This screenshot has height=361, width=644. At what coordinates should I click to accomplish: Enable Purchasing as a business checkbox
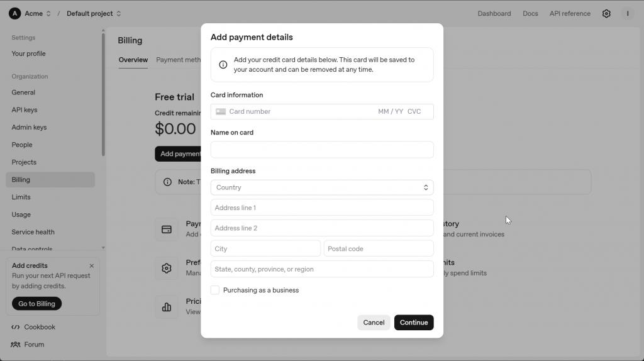[215, 291]
